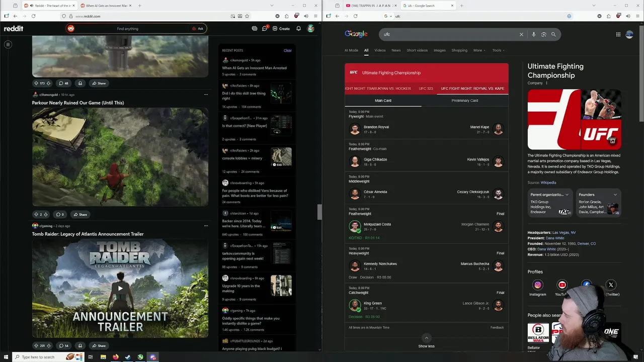Select the Videos search tab
This screenshot has width=644, height=362.
(380, 50)
